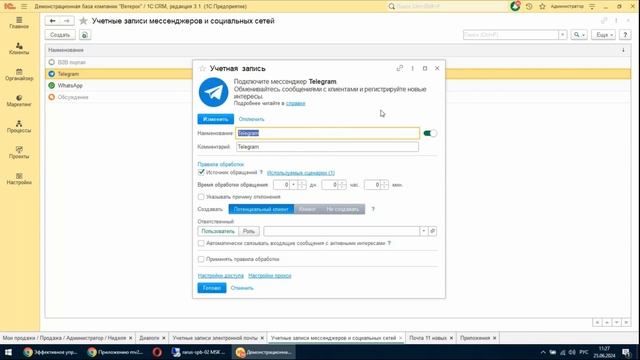
Task: Open history icon in title bar
Action: pos(529,7)
